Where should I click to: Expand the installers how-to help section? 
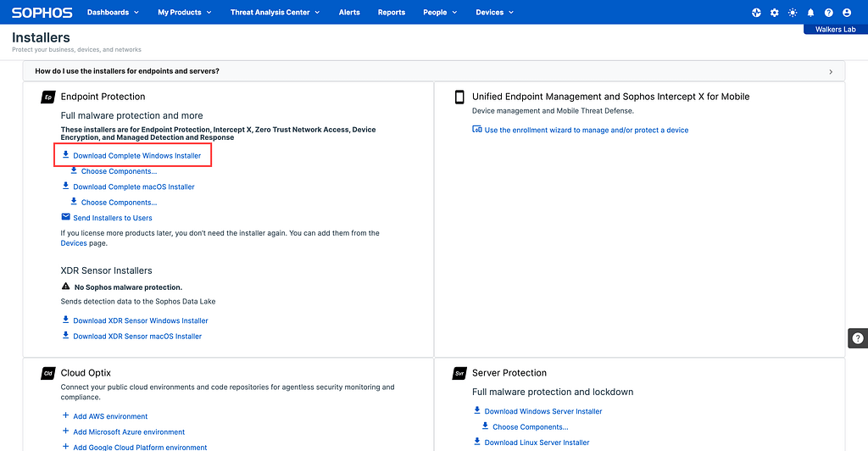pos(433,72)
